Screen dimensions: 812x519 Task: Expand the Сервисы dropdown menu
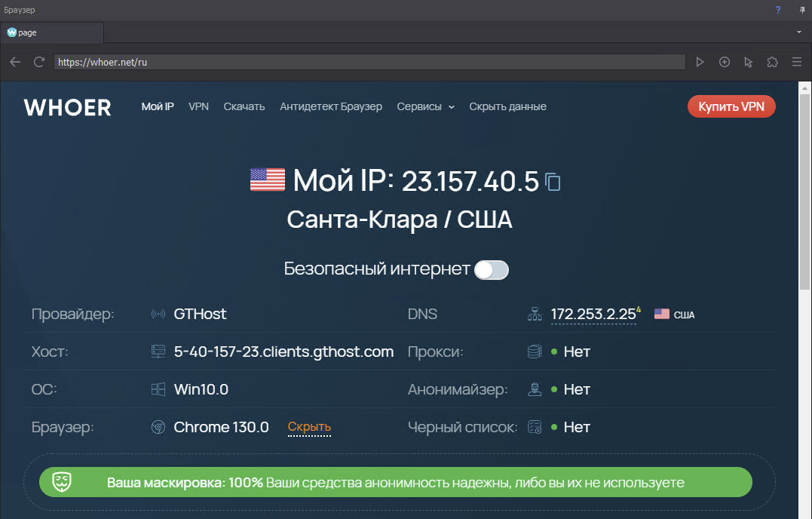click(x=426, y=106)
